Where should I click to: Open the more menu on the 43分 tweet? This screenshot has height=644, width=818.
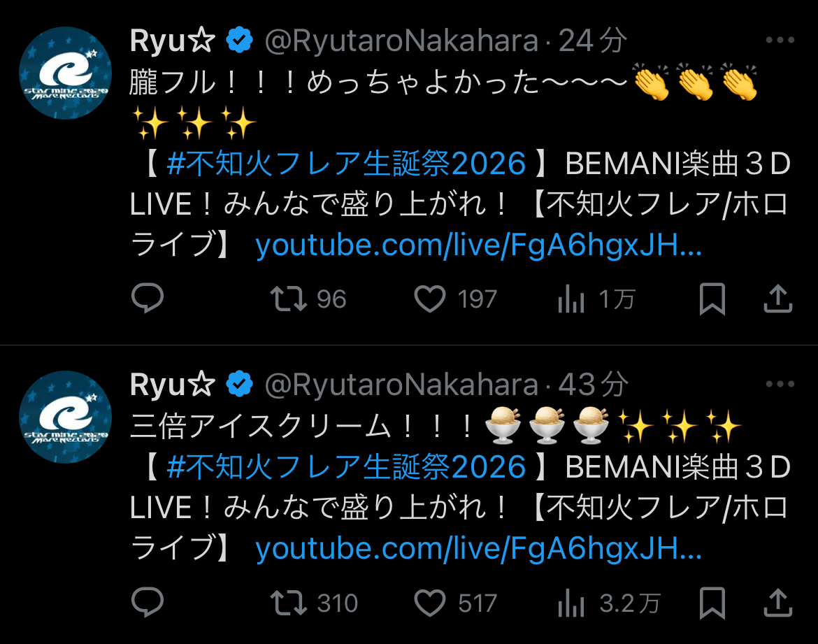click(780, 385)
